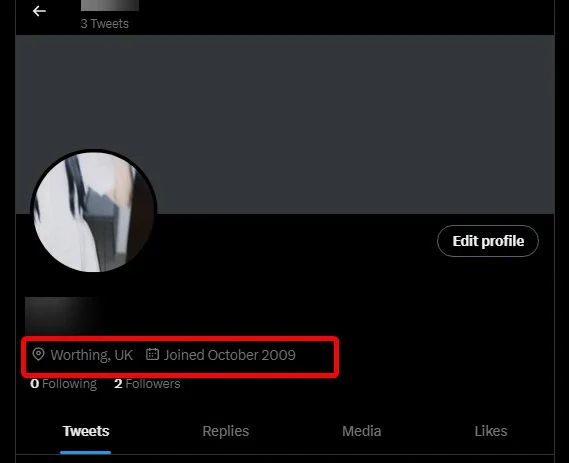
Task: Open the Following list
Action: tap(64, 384)
